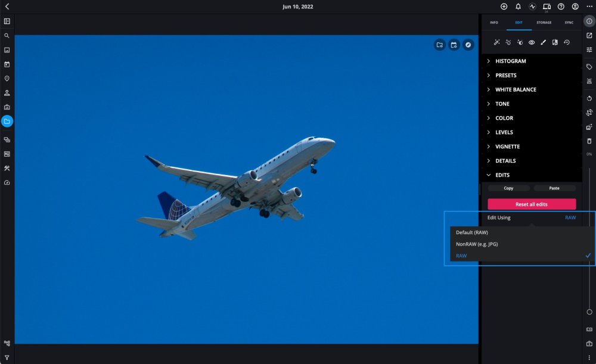This screenshot has width=596, height=364.
Task: Click the crop rotate icon
Action: tap(589, 113)
